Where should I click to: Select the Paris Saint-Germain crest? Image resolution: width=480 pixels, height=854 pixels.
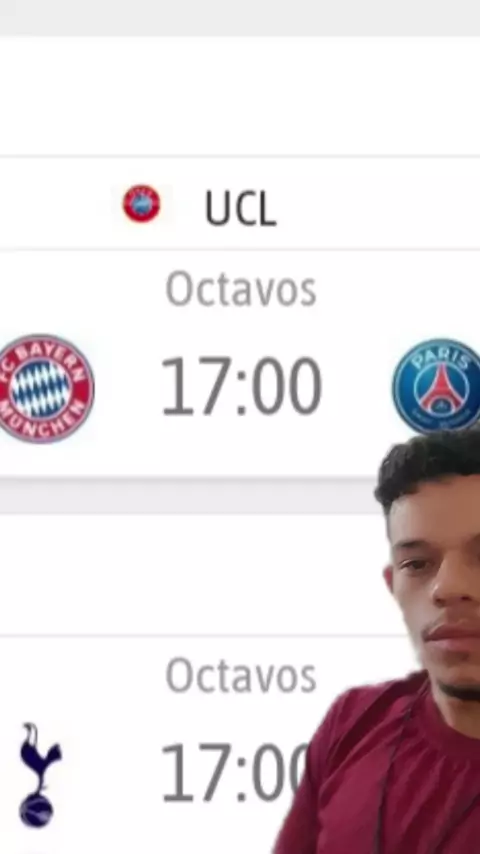pyautogui.click(x=437, y=386)
